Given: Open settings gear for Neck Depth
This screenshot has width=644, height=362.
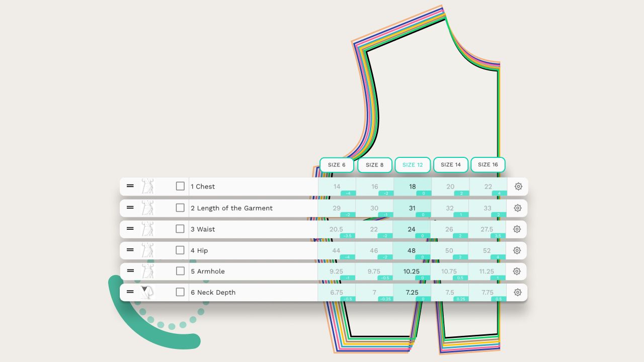Looking at the screenshot, I should tap(517, 292).
